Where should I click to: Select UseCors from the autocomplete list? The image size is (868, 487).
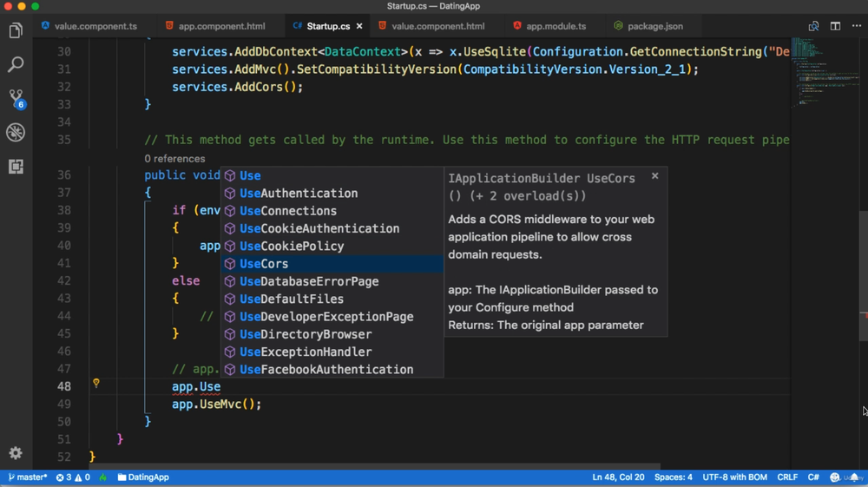(264, 264)
